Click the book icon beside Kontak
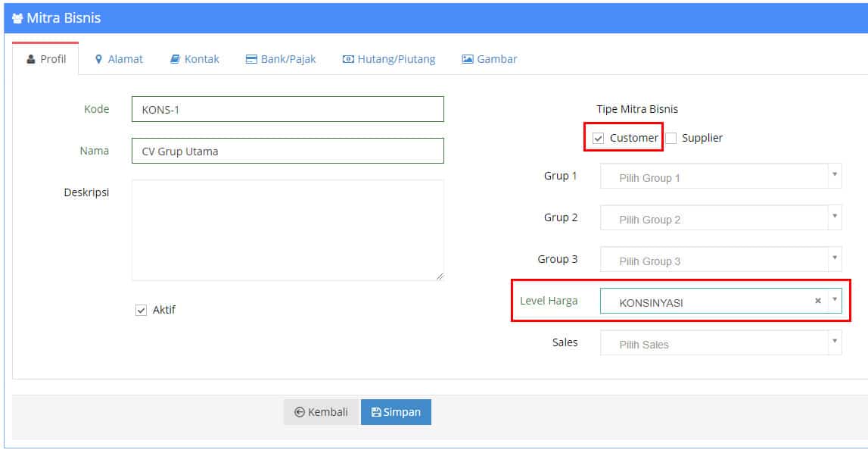The height and width of the screenshot is (453, 868). (x=175, y=59)
